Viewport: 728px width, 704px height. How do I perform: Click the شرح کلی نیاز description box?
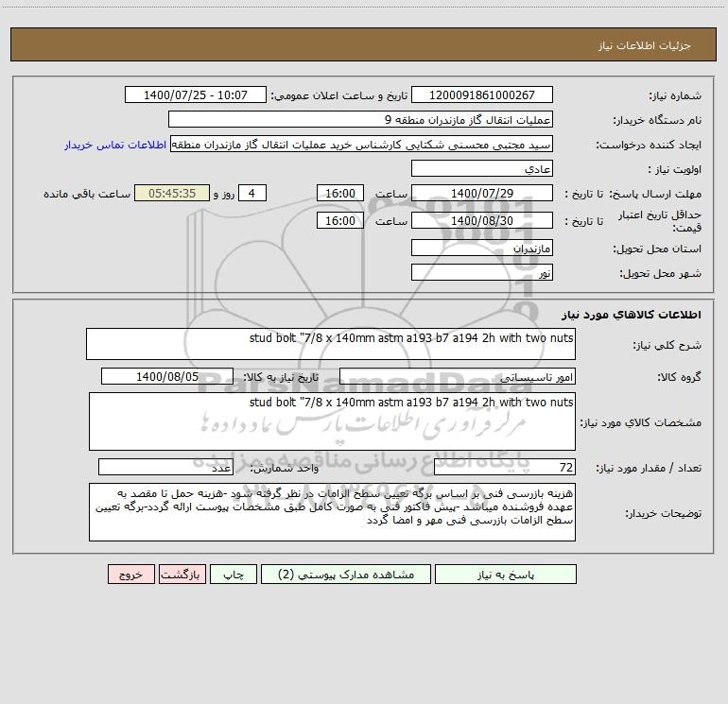pyautogui.click(x=331, y=344)
